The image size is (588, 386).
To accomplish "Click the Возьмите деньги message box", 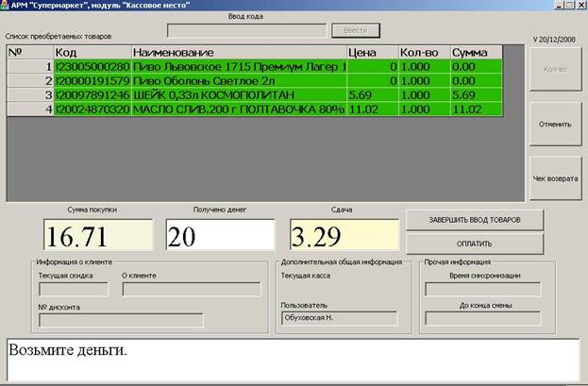I will pos(293,361).
